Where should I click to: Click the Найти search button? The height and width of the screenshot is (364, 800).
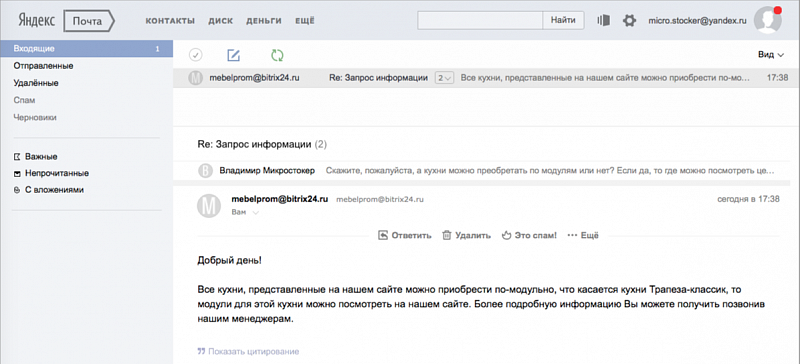564,20
